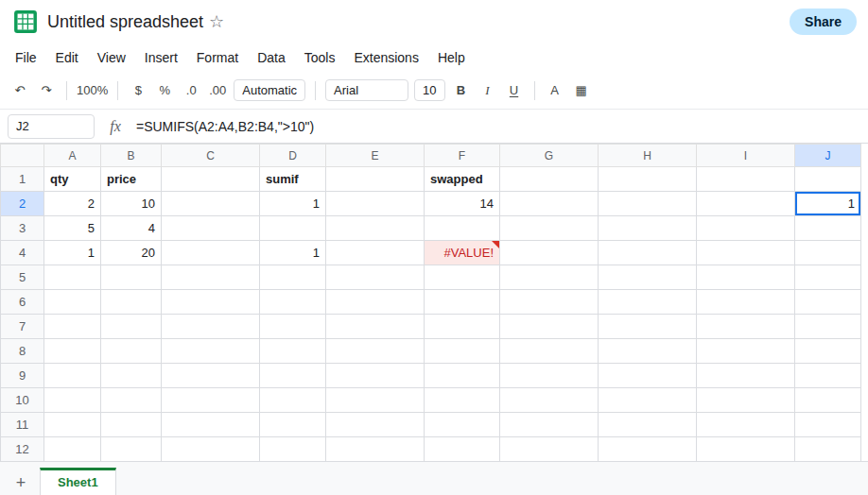Screen dimensions: 868x495
Task: Click the select-all corner box
Action: click(x=22, y=156)
